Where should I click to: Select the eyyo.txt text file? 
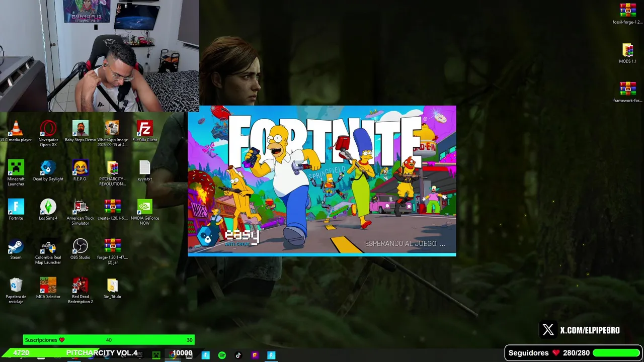(144, 171)
